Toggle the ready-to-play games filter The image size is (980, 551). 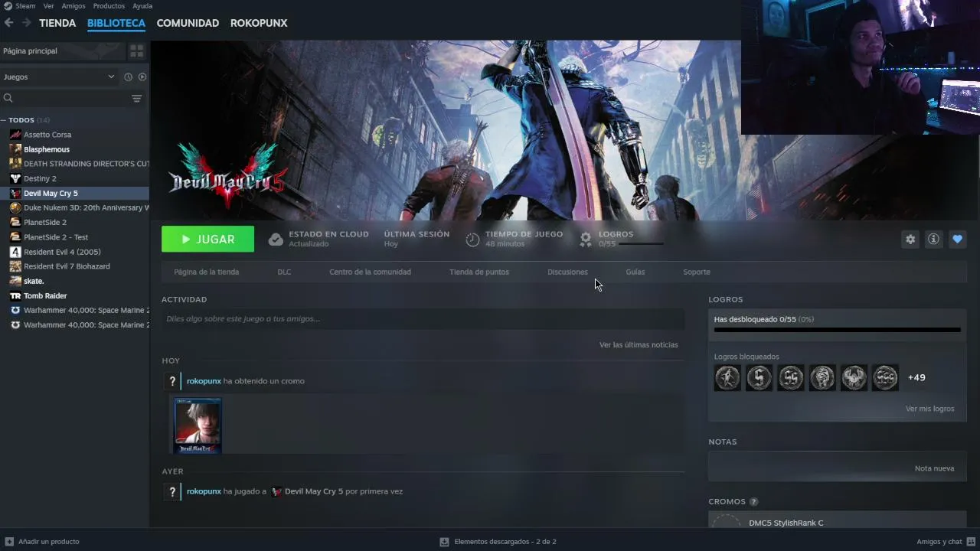point(142,77)
